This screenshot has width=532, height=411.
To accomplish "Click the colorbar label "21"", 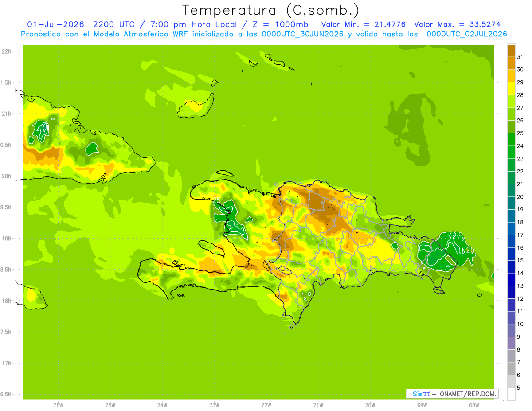I will tap(520, 184).
